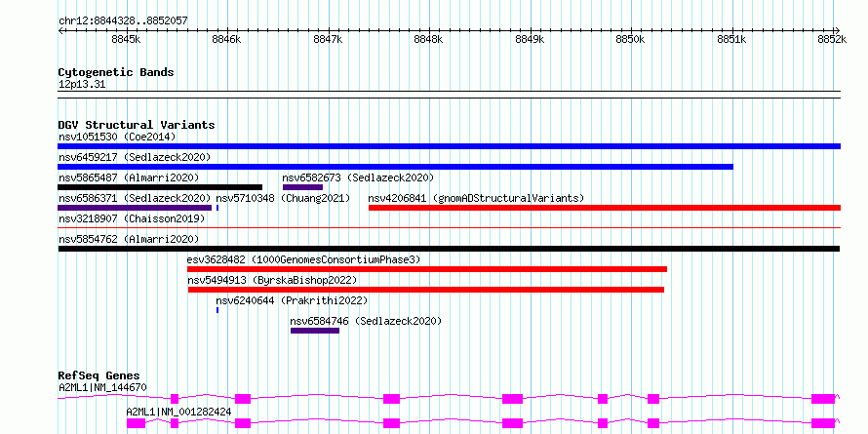Click the nsv5865487 (Almarri2020) label
Viewport: 868px width, 434px height.
pos(129,178)
